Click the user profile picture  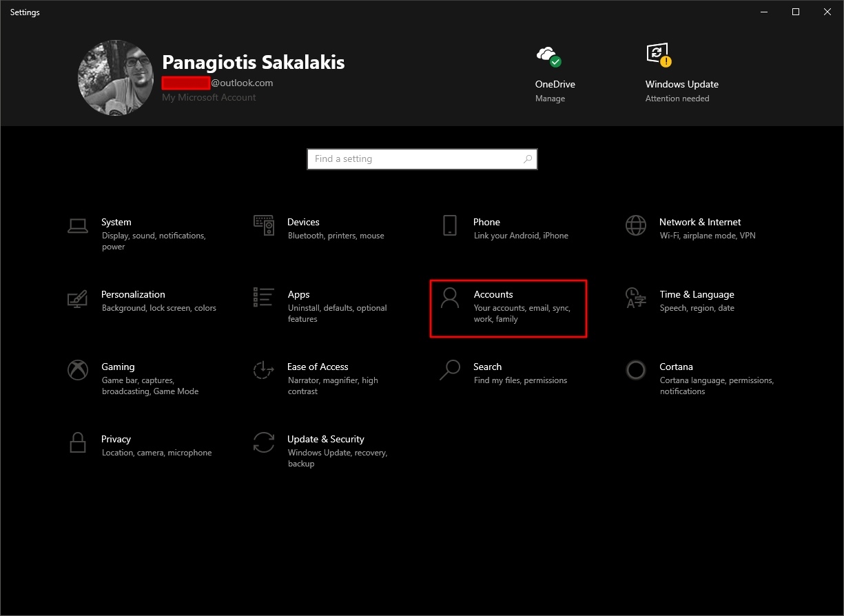(116, 77)
